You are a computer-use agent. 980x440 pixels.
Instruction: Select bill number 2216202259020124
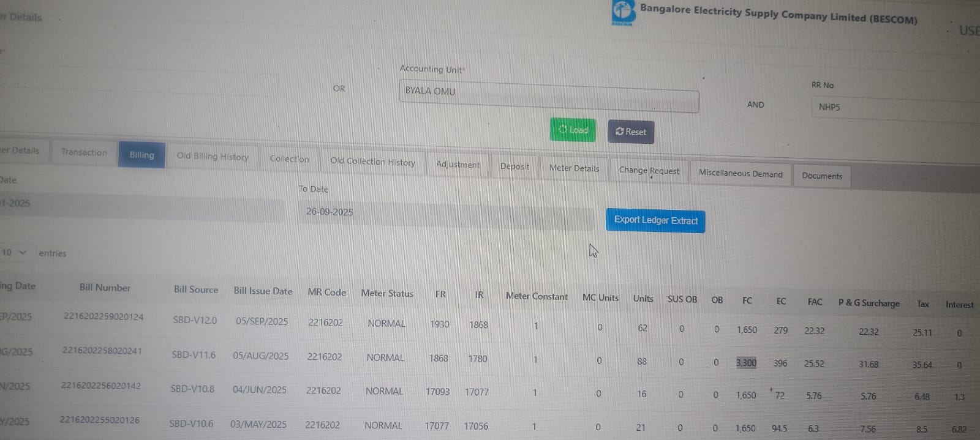104,316
